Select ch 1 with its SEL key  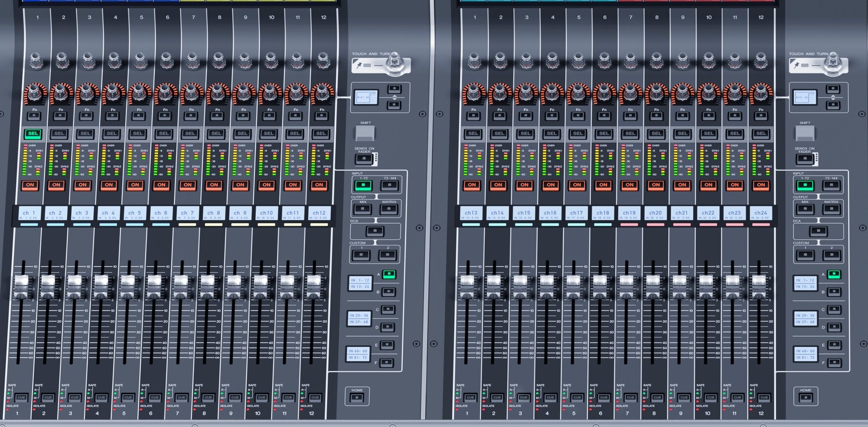click(x=33, y=133)
